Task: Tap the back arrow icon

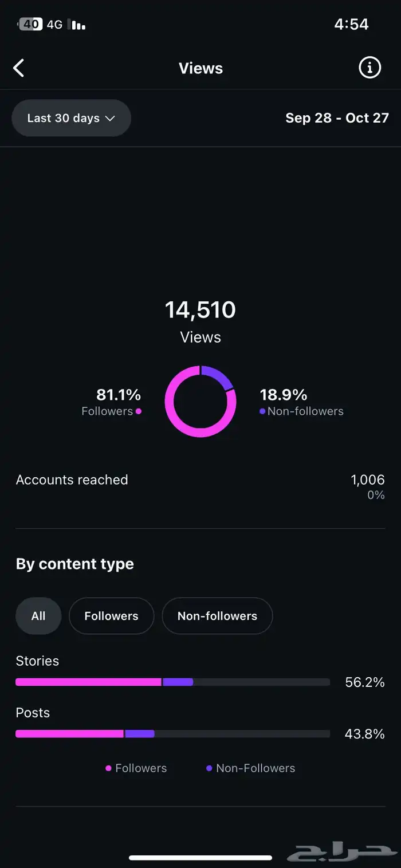Action: coord(19,68)
